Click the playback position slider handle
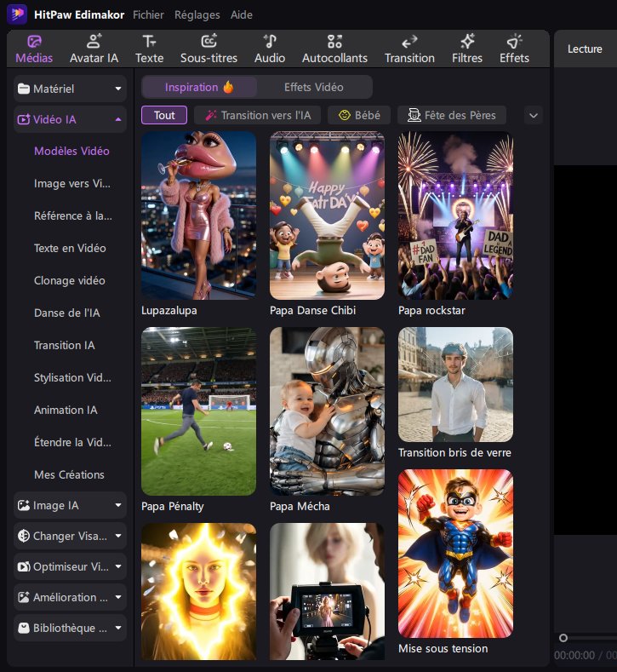Image resolution: width=617 pixels, height=672 pixels. tap(563, 638)
